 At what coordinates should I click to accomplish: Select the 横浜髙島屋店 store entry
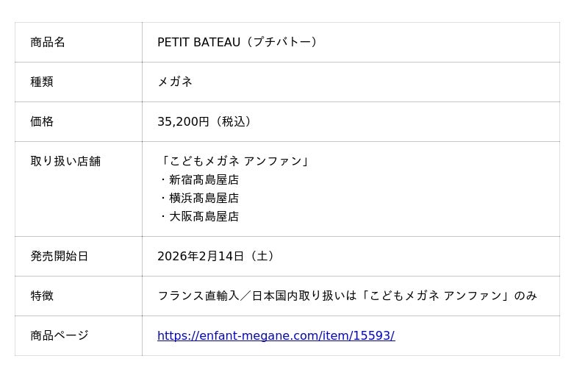[x=204, y=199]
